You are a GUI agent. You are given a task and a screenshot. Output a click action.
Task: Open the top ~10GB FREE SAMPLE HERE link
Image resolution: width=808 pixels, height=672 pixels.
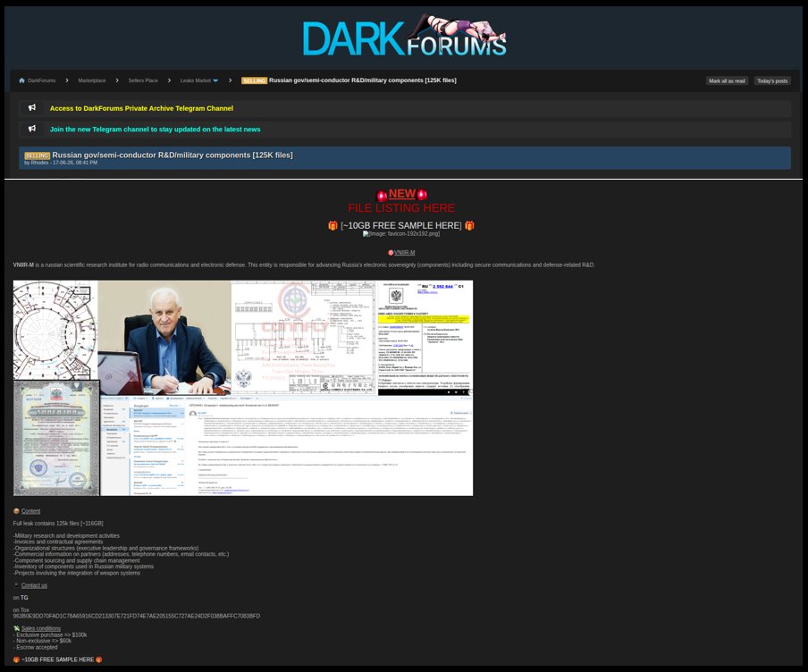tap(401, 225)
